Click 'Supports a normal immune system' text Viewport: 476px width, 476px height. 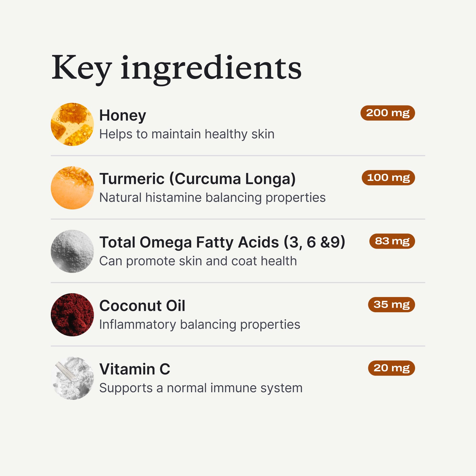(201, 388)
